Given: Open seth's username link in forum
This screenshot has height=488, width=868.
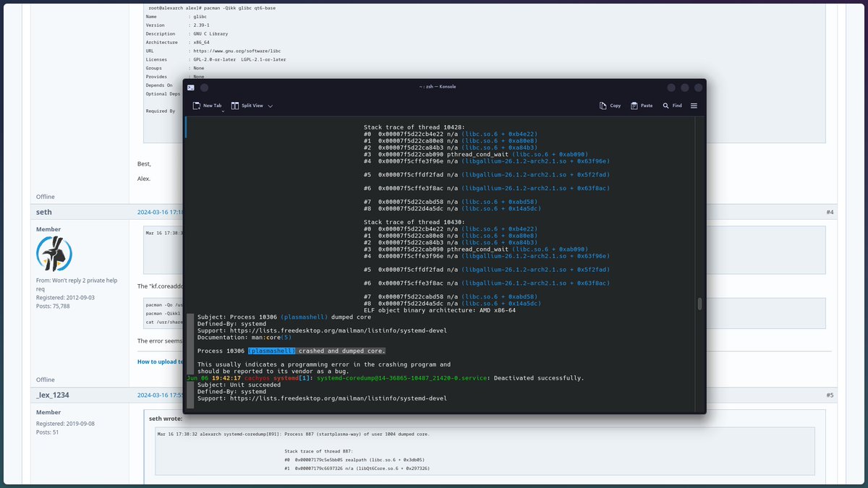Looking at the screenshot, I should coord(44,212).
